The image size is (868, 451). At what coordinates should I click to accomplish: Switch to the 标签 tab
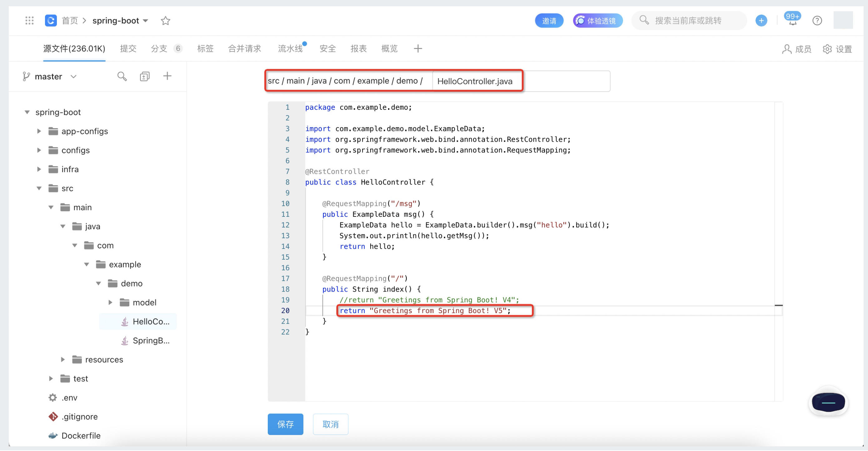[x=205, y=49]
